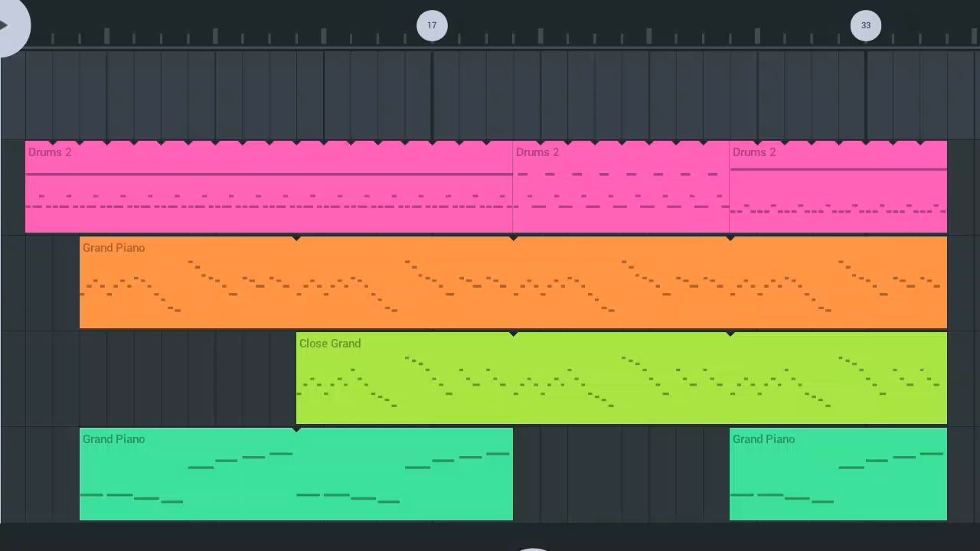
Task: Click the Close Grand clip name label
Action: pos(330,344)
